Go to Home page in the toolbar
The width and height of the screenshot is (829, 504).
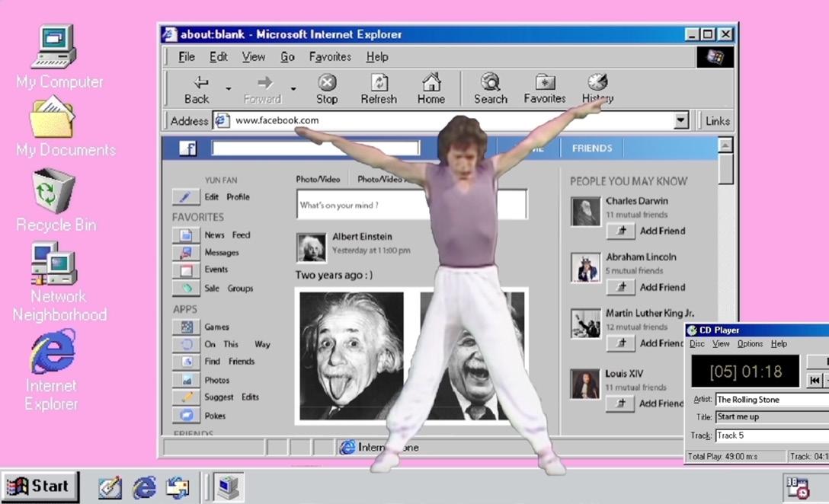point(431,90)
